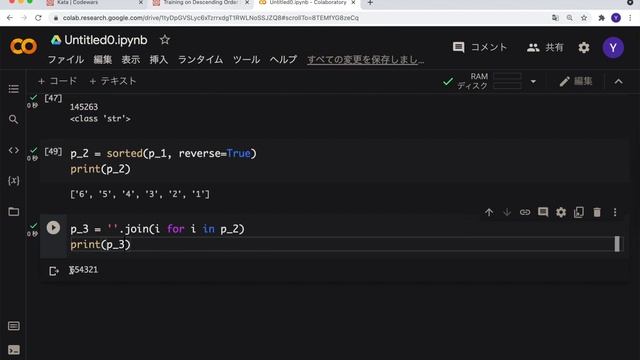Move the cell up with the arrow icon
Image resolution: width=640 pixels, height=360 pixels.
point(489,212)
